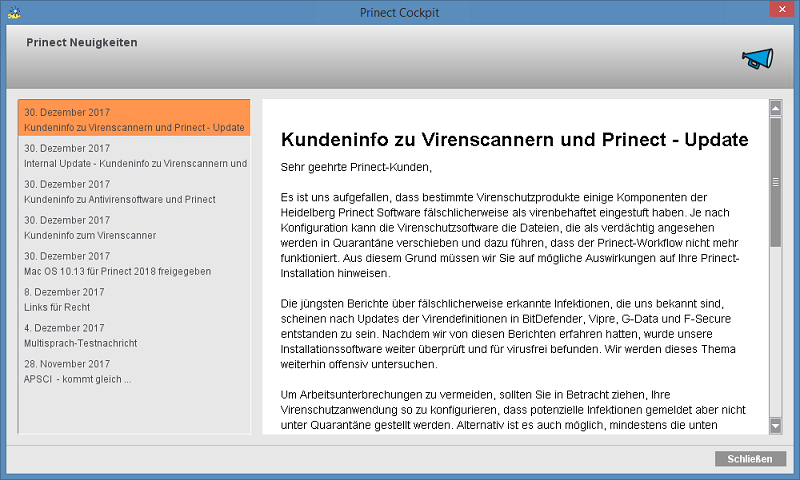This screenshot has height=480, width=800.
Task: Click the article scrollbar down arrow
Action: [x=775, y=426]
